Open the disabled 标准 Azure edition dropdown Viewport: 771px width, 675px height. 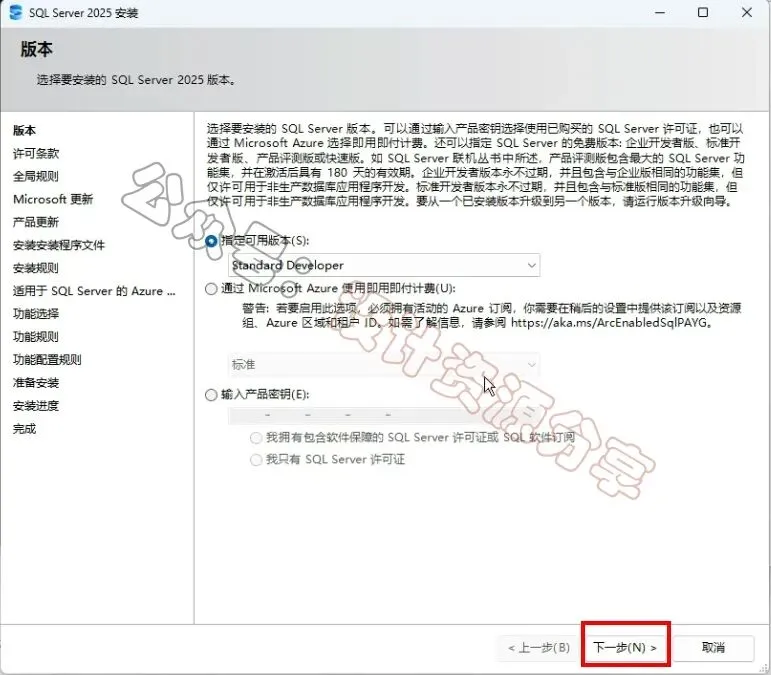(x=384, y=365)
